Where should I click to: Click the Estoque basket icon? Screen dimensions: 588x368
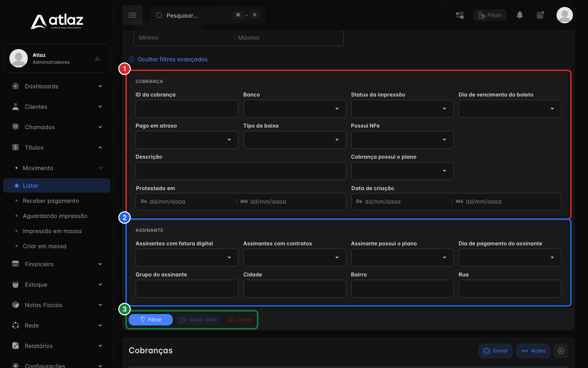pyautogui.click(x=16, y=284)
